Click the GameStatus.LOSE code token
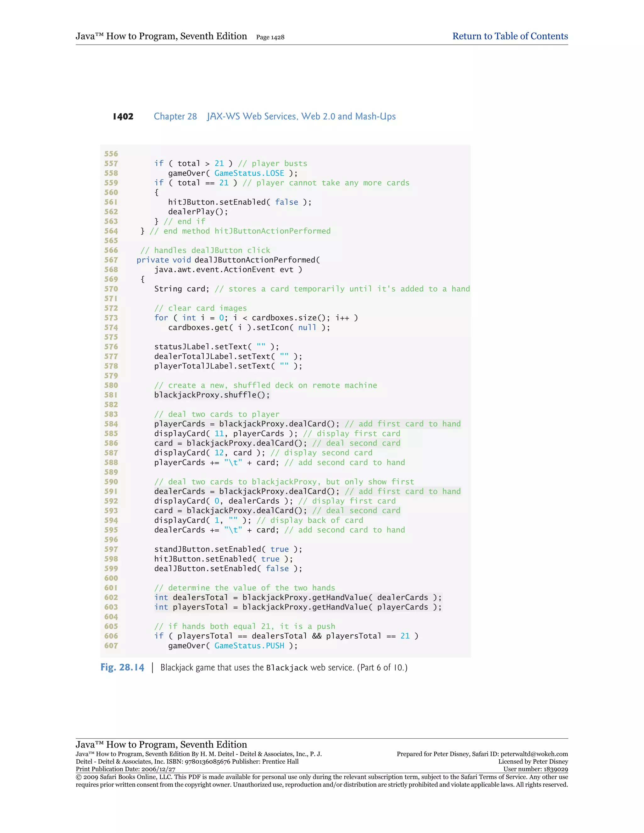 click(249, 173)
